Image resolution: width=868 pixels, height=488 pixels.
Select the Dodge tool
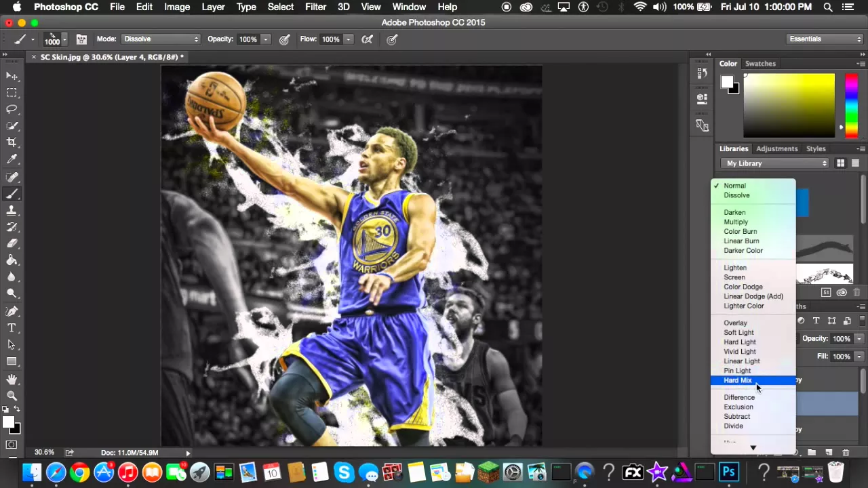[12, 293]
